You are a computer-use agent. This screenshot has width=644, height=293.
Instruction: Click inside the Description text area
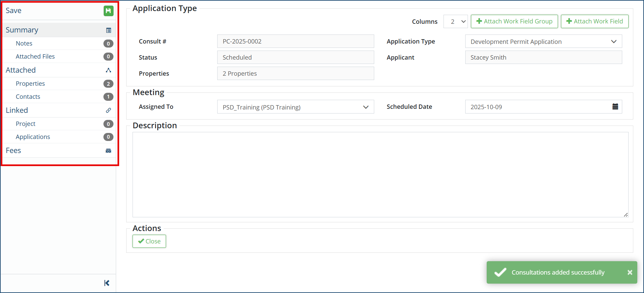(x=380, y=174)
